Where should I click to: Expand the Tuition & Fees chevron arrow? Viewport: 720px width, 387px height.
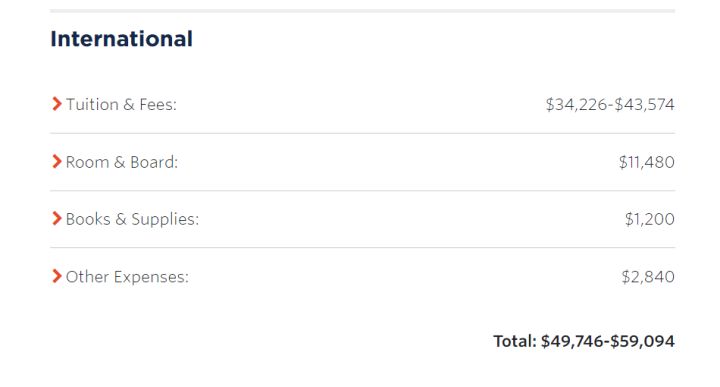coord(56,104)
